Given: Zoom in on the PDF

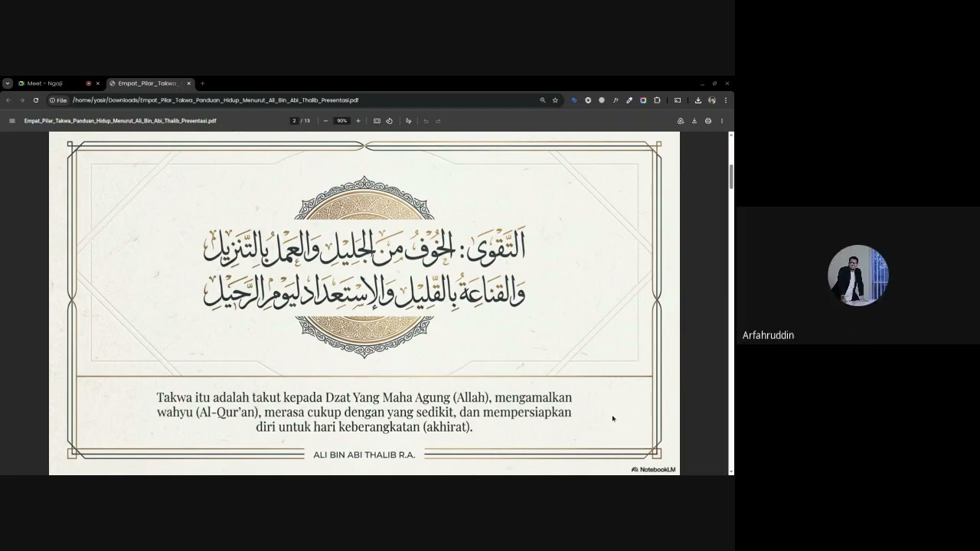Looking at the screenshot, I should [358, 121].
